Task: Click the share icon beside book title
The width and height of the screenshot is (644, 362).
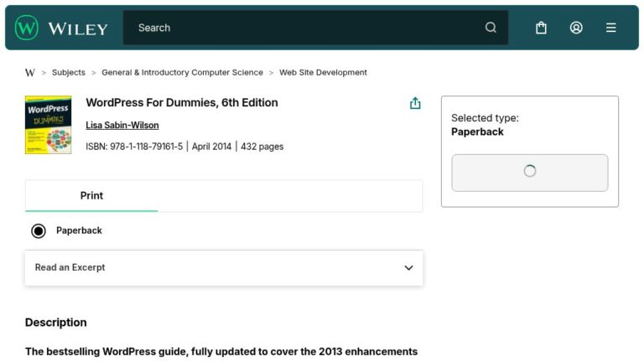Action: coord(415,103)
